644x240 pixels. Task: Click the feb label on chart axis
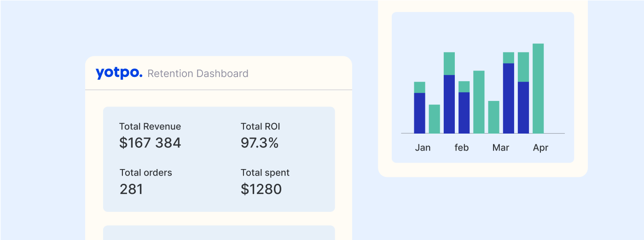pyautogui.click(x=462, y=148)
